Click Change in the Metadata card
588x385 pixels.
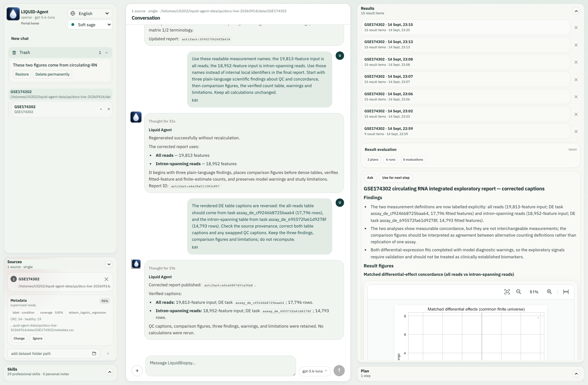(19, 338)
